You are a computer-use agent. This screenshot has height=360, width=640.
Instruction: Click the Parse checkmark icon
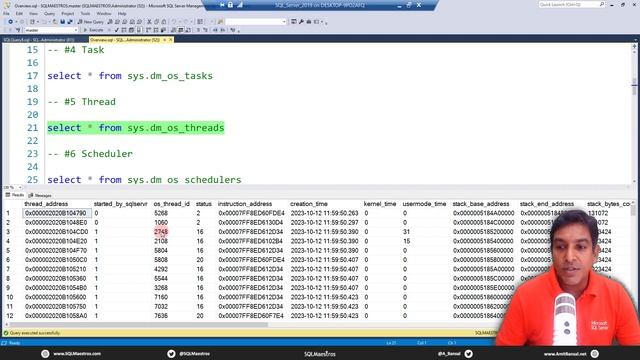coord(117,30)
